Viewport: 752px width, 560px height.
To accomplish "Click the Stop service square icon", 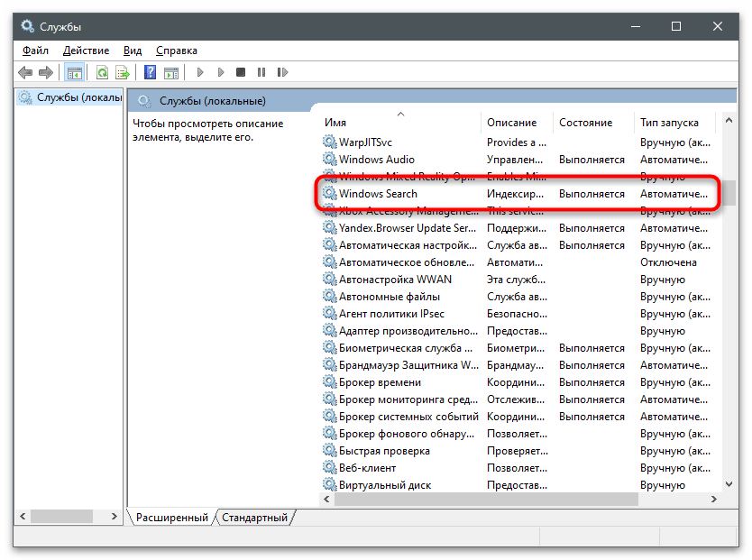I will [241, 72].
